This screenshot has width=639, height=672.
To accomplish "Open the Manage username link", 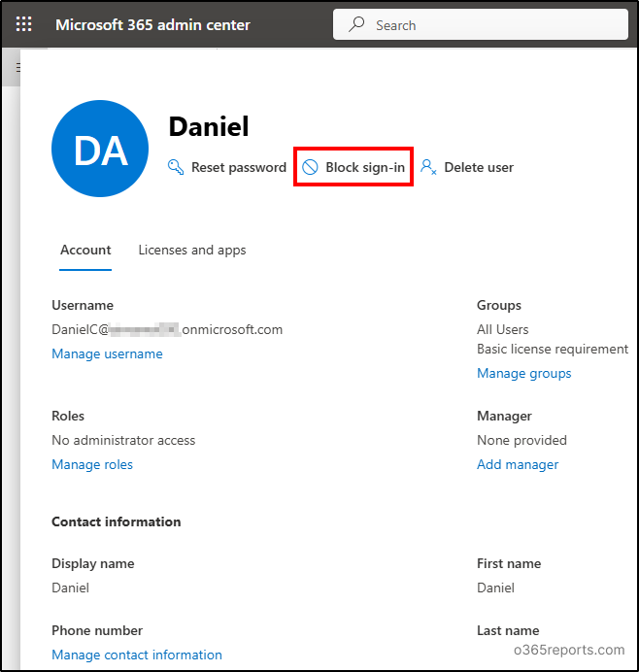I will [x=107, y=354].
